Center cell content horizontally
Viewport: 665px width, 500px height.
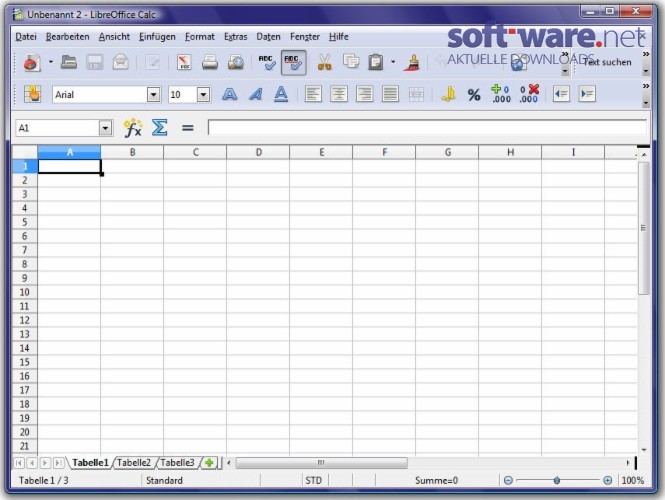(x=339, y=94)
